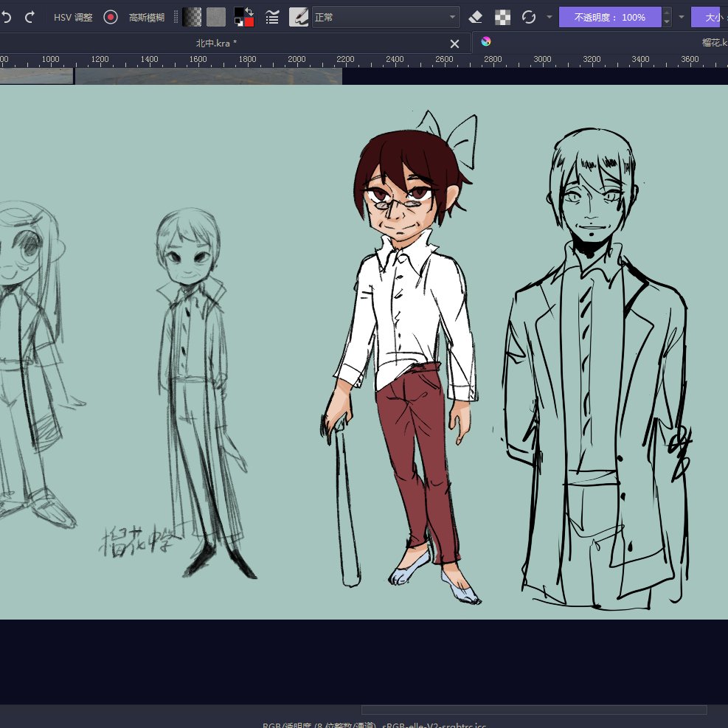Expand the arrow next to reload preset
Image resolution: width=728 pixels, height=728 pixels.
click(549, 17)
